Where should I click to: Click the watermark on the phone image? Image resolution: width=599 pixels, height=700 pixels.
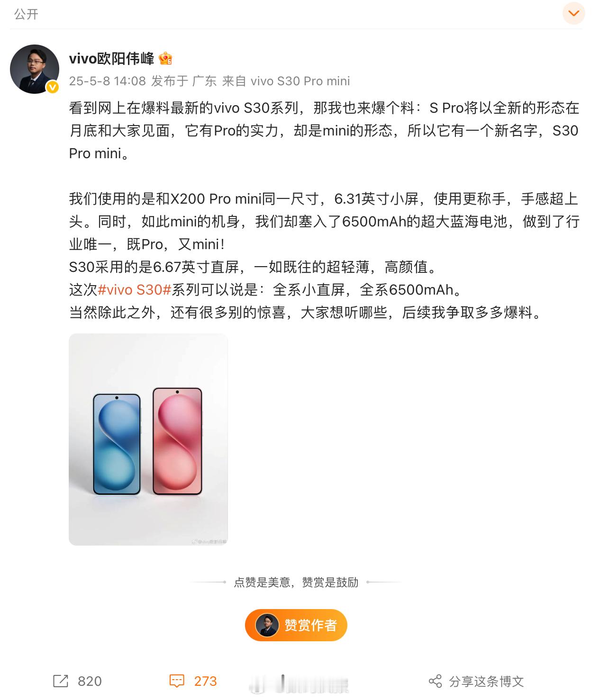pos(209,541)
